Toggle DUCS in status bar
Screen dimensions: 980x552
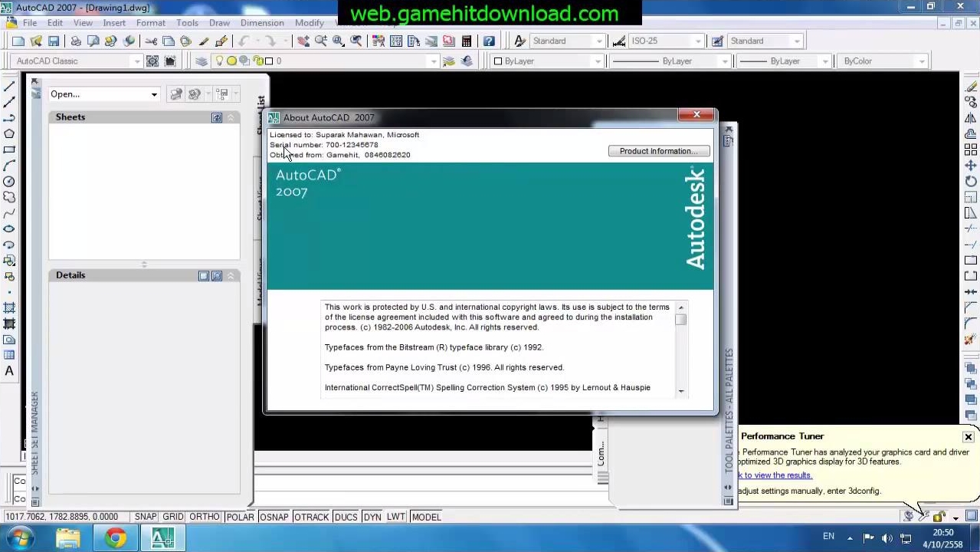[346, 517]
